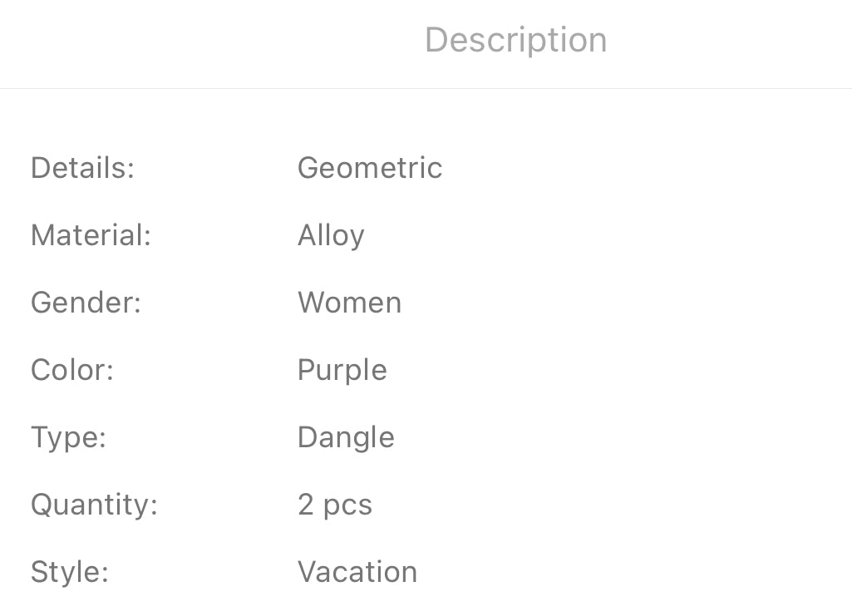Viewport: 852px width, 616px height.
Task: Tap the Material label
Action: coord(91,234)
